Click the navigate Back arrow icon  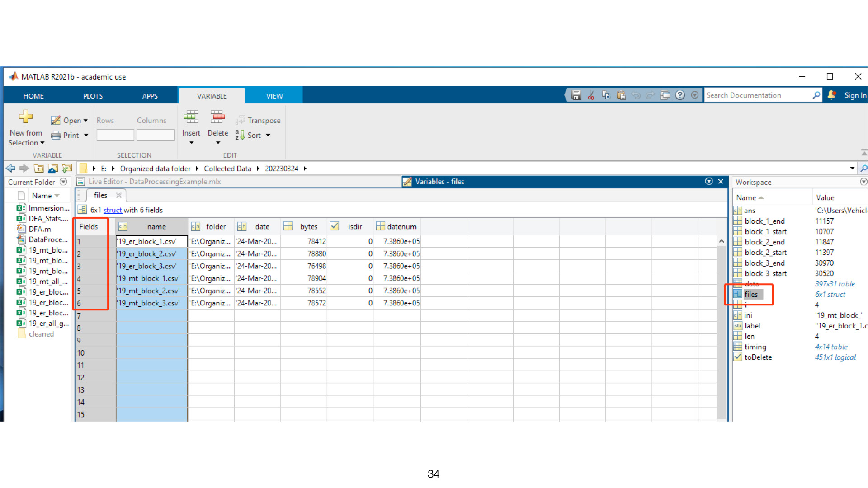click(x=10, y=169)
